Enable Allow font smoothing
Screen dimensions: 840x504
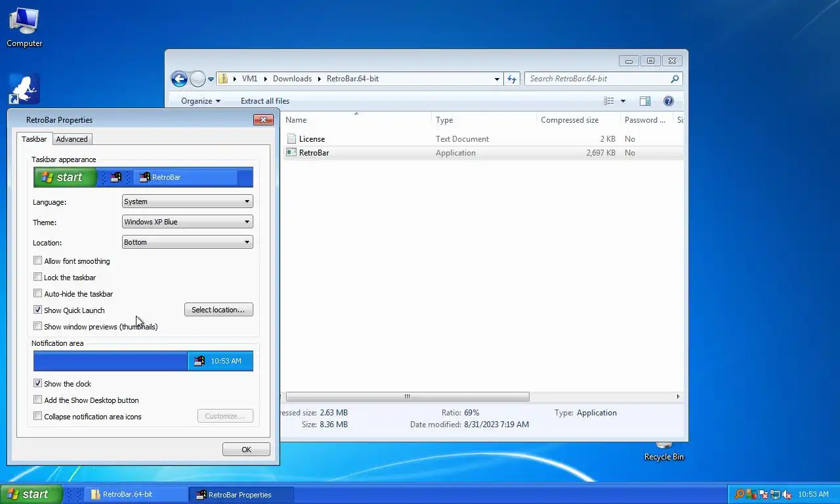click(x=37, y=261)
